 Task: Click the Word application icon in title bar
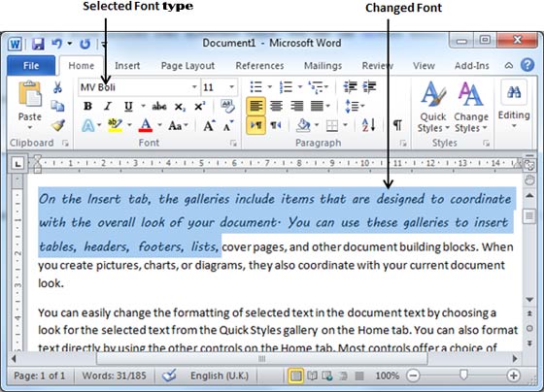[15, 44]
